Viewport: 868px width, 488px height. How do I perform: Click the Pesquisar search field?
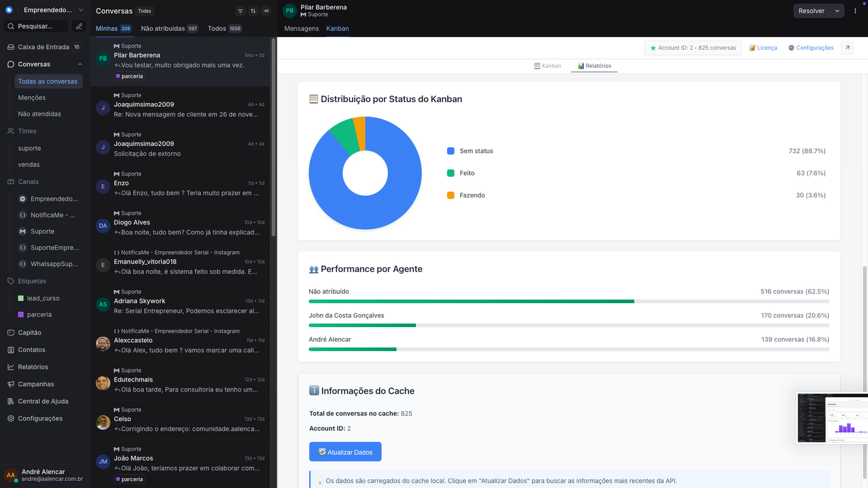point(36,26)
